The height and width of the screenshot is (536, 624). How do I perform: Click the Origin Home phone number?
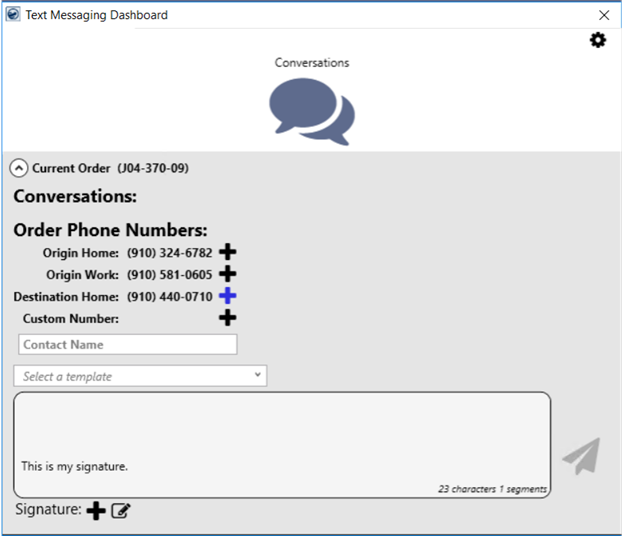pos(169,253)
